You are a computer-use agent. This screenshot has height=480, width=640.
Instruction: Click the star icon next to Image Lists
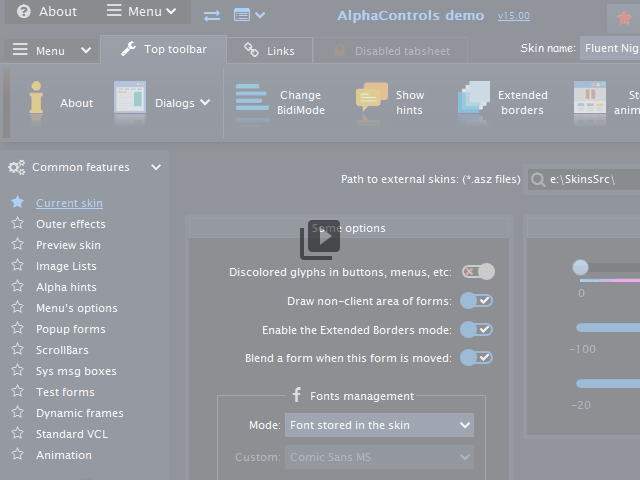[x=18, y=265]
